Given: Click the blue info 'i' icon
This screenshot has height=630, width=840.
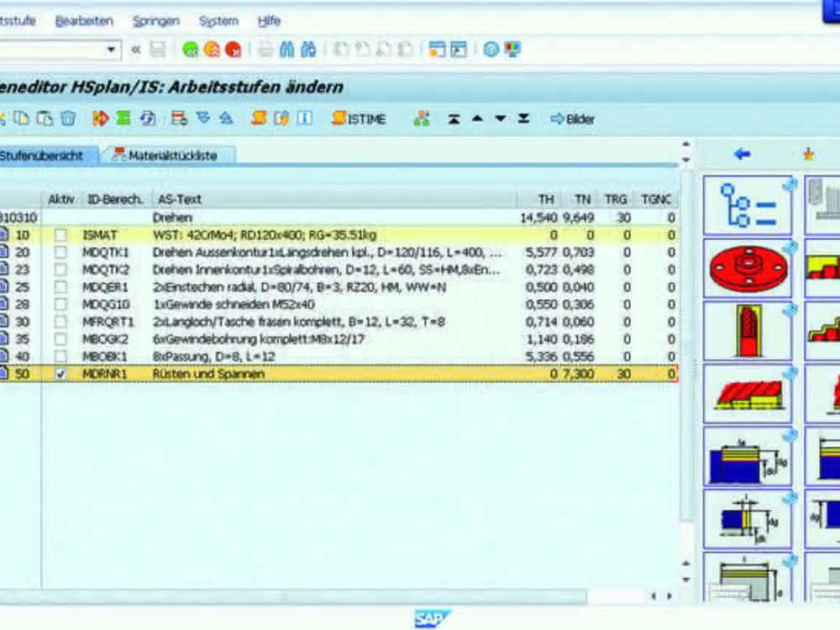Looking at the screenshot, I should tap(304, 118).
